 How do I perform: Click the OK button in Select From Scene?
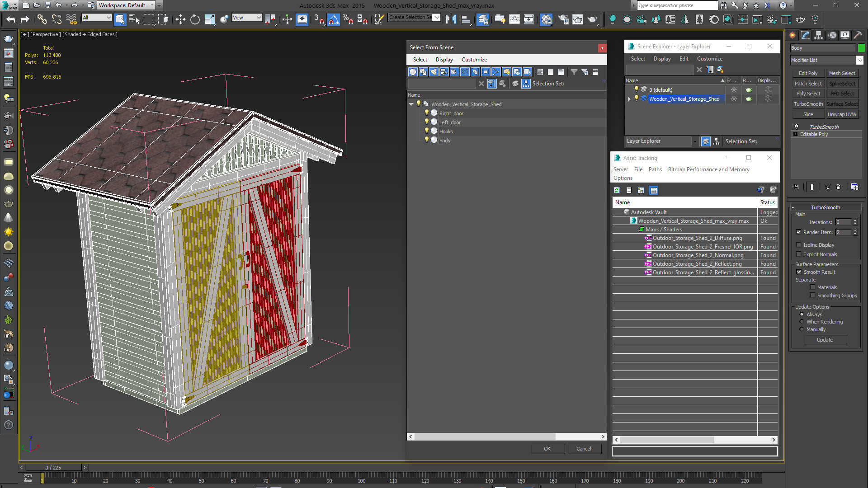pos(547,449)
